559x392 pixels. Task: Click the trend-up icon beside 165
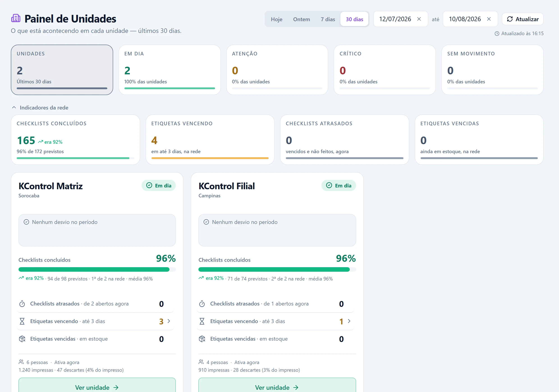(x=41, y=142)
